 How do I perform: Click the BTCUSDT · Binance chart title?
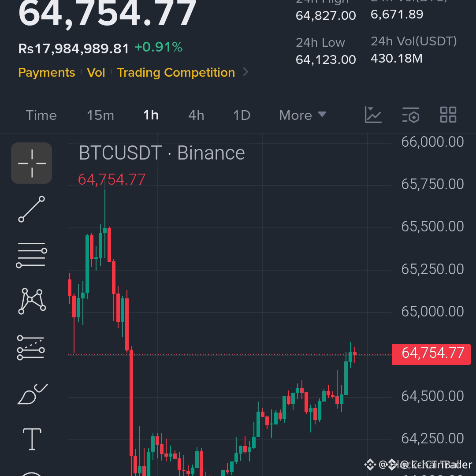[162, 152]
